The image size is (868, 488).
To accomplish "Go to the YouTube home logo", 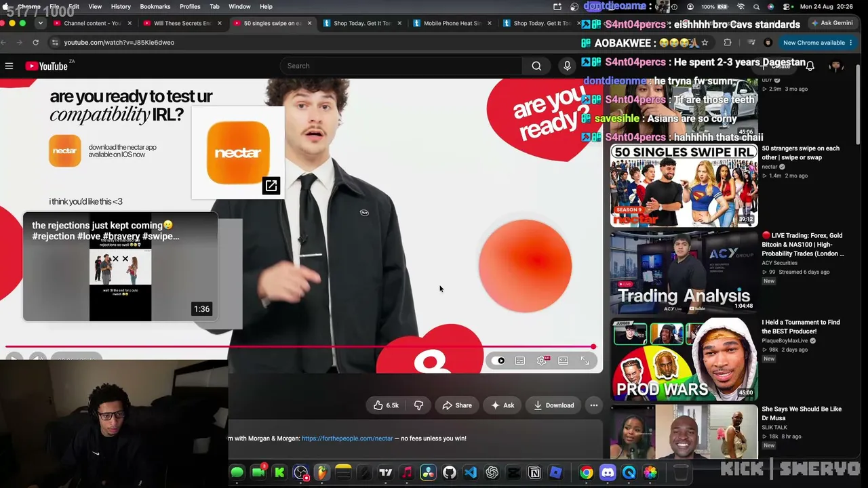I will [47, 66].
